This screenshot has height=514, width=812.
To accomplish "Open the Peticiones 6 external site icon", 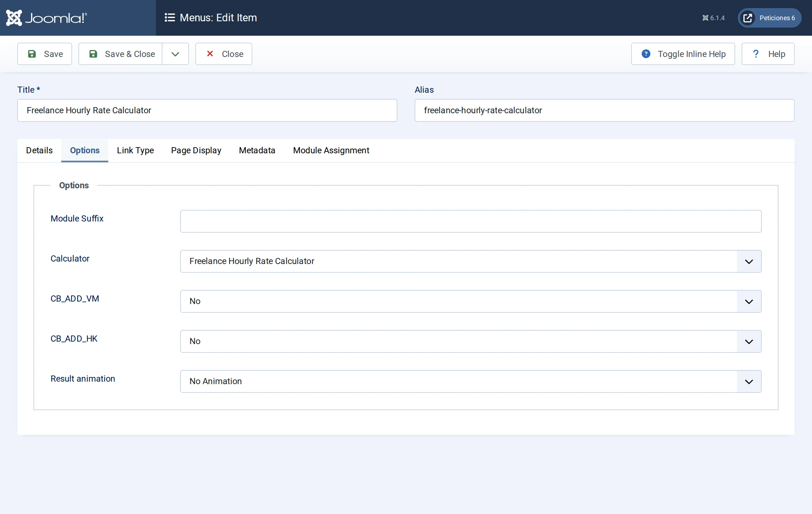I will (x=748, y=18).
